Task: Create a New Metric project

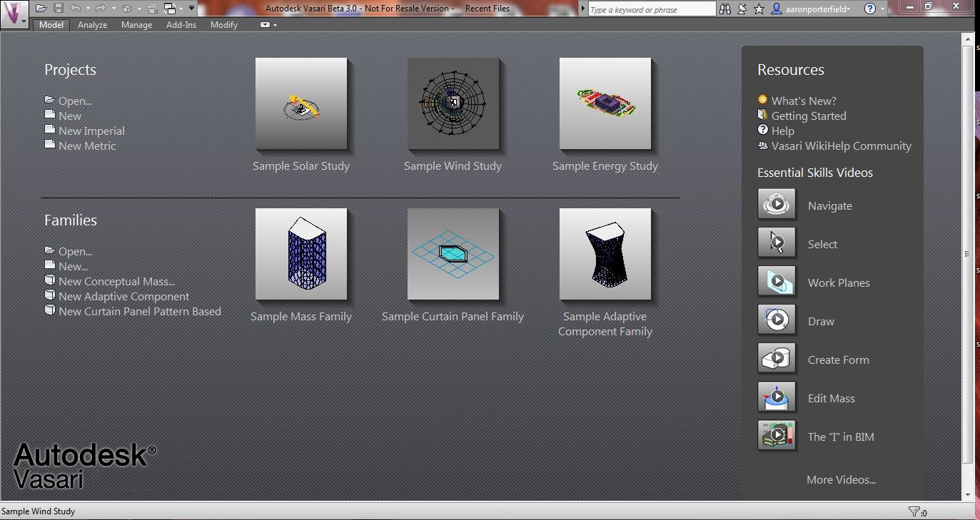Action: 87,146
